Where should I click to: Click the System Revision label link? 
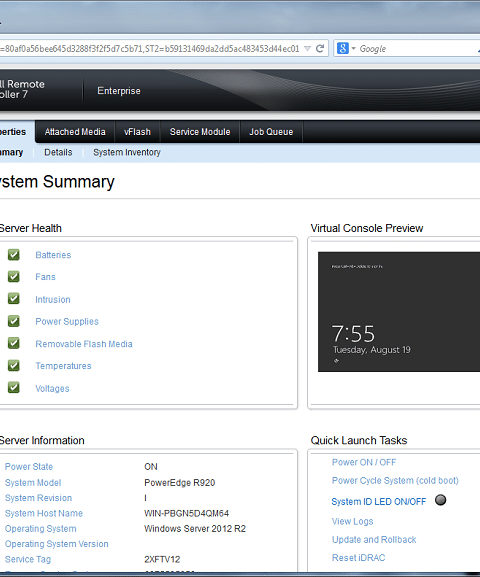[x=38, y=498]
